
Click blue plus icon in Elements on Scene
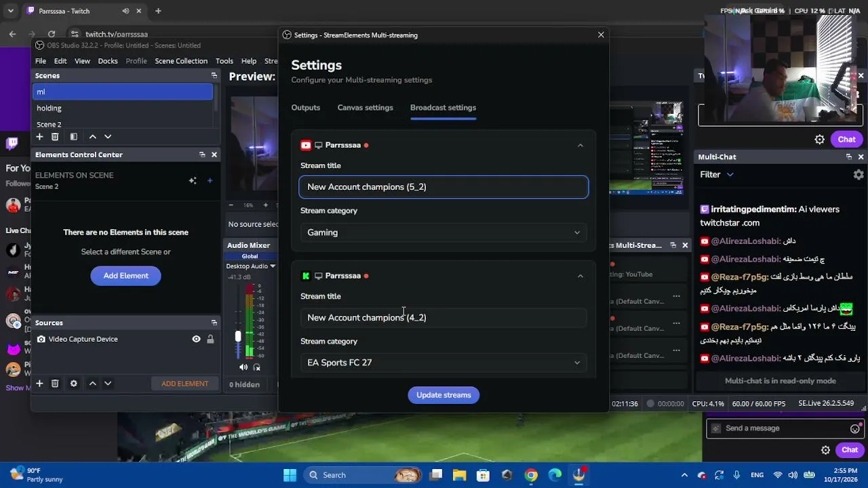coord(210,180)
